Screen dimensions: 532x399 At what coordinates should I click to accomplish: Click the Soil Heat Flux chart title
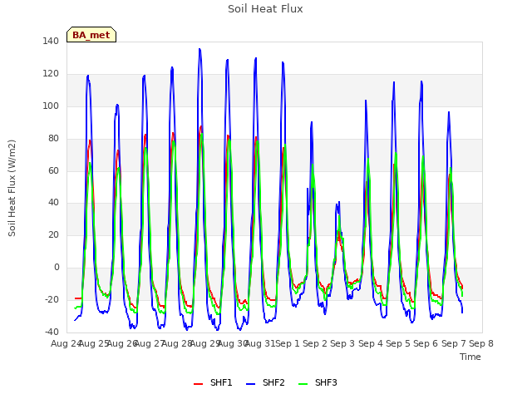tap(265, 9)
